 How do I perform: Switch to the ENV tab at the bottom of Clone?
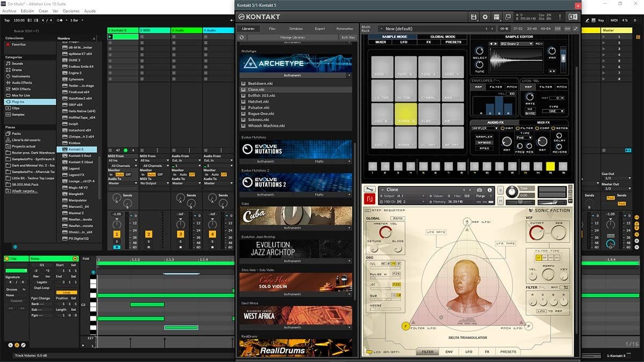[449, 352]
